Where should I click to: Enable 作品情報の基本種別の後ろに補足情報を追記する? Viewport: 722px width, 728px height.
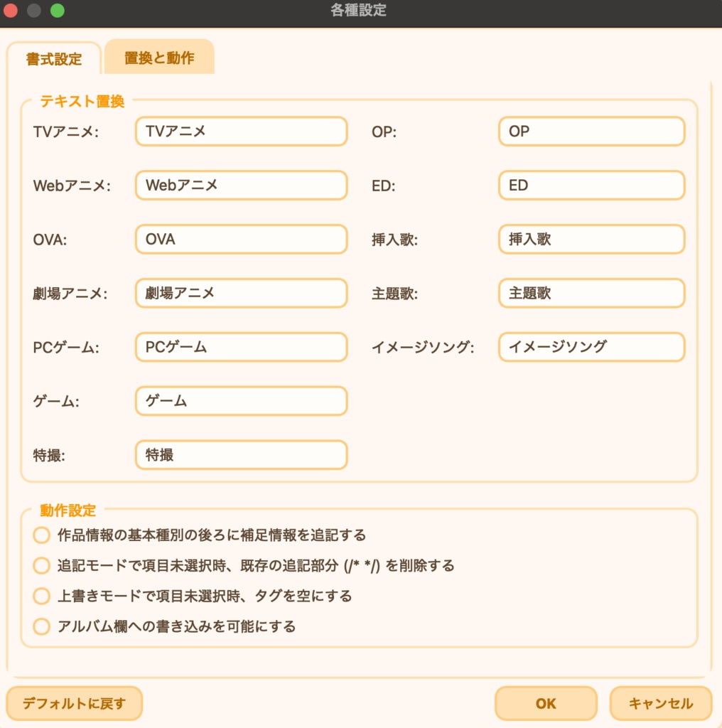tap(41, 535)
